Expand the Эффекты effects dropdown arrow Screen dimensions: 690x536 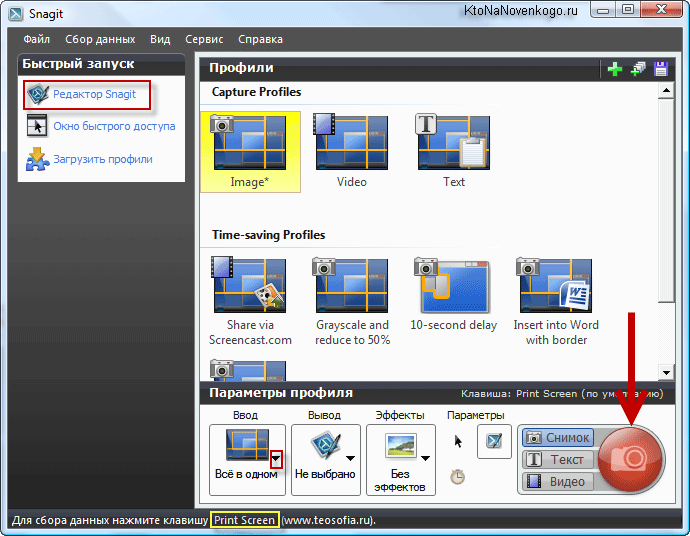(425, 459)
